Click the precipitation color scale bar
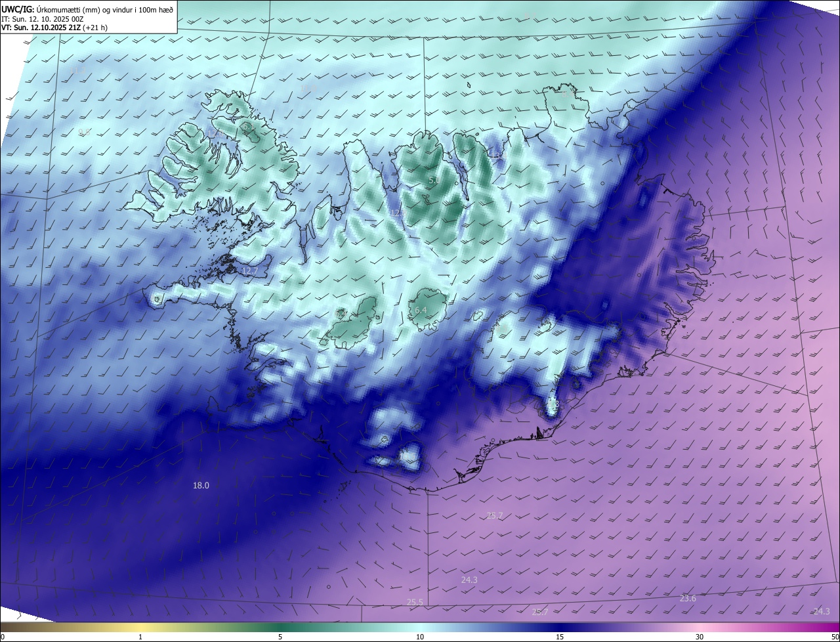 point(420,627)
